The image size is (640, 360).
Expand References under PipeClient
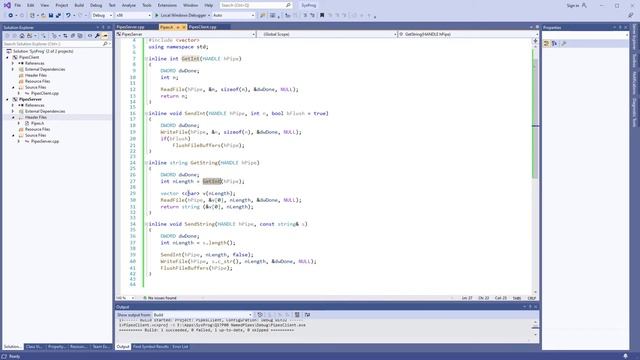(13, 63)
